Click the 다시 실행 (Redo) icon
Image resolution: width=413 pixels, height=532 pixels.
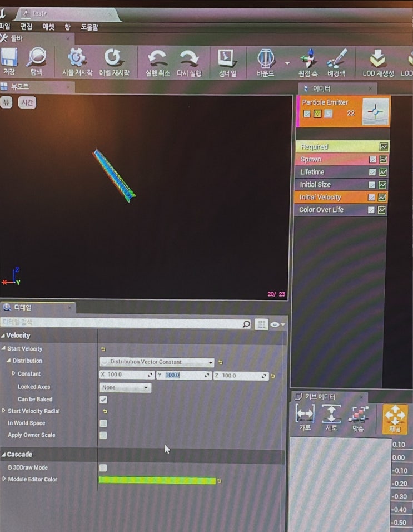pos(189,58)
